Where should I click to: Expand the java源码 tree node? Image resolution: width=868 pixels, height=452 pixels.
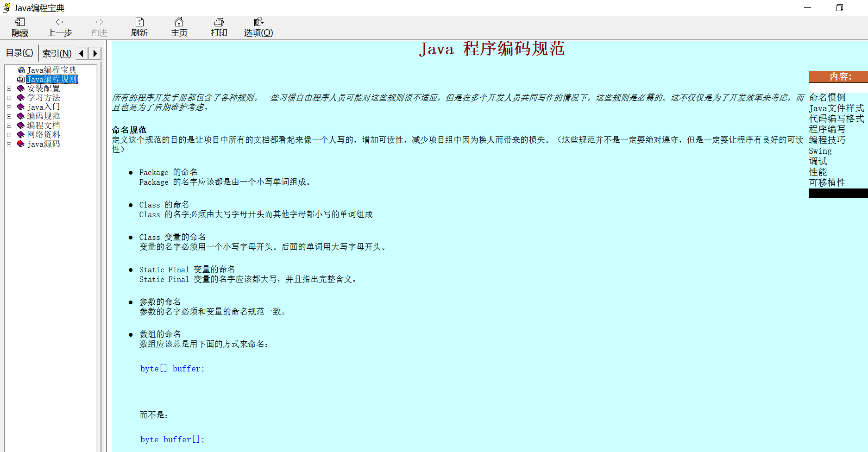click(x=9, y=144)
